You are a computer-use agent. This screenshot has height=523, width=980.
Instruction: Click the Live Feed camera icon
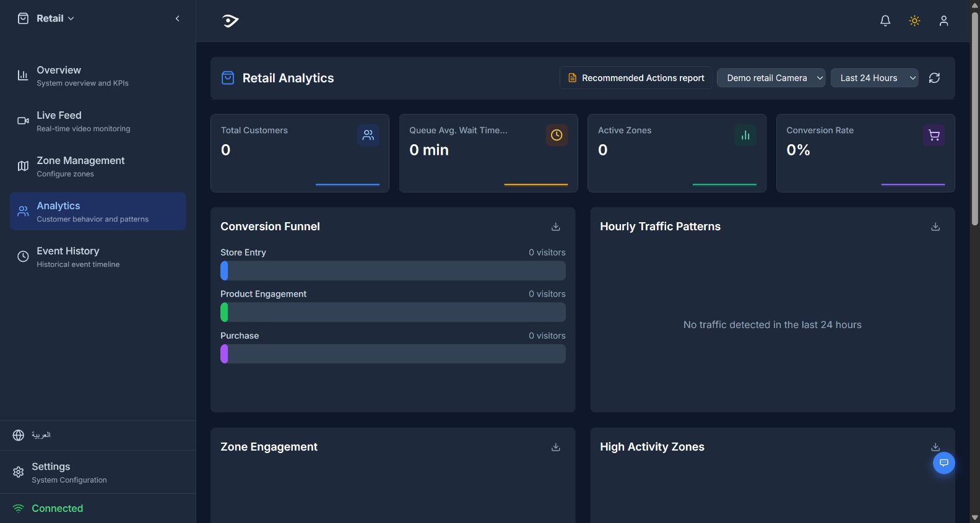coord(23,121)
